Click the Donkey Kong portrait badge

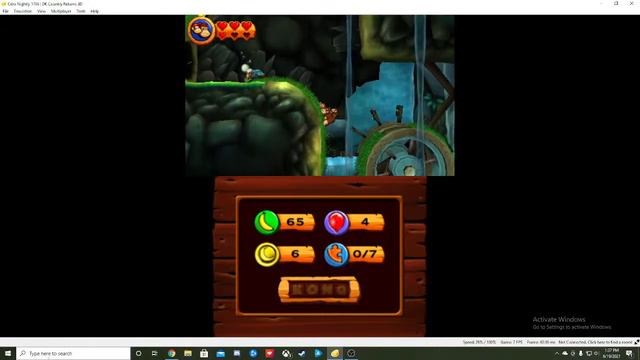pos(201,30)
